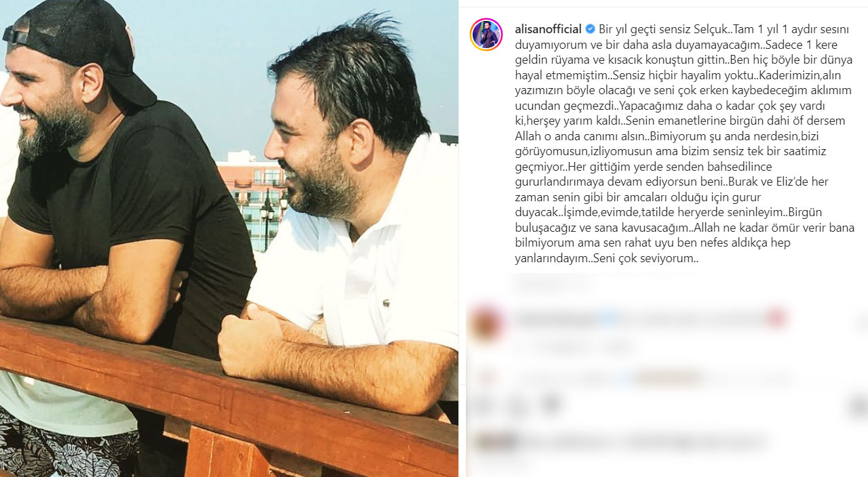Click the blurred bookmark save icon at right

tap(857, 407)
